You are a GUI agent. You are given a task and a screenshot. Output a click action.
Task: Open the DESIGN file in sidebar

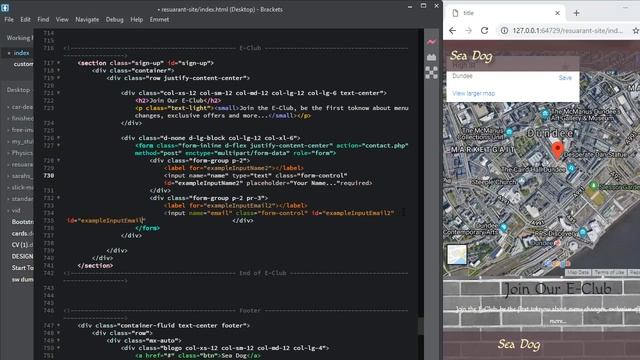(x=22, y=256)
